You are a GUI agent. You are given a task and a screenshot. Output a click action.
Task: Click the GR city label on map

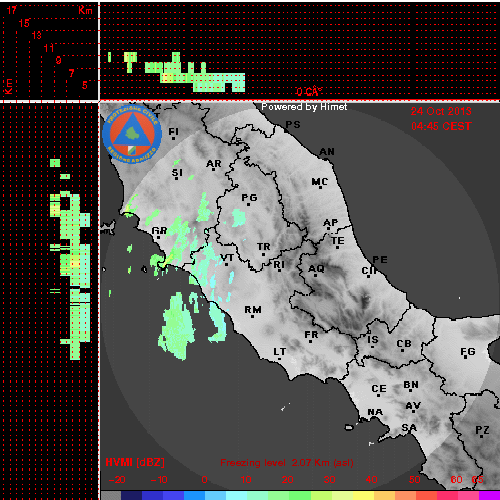[x=159, y=231]
